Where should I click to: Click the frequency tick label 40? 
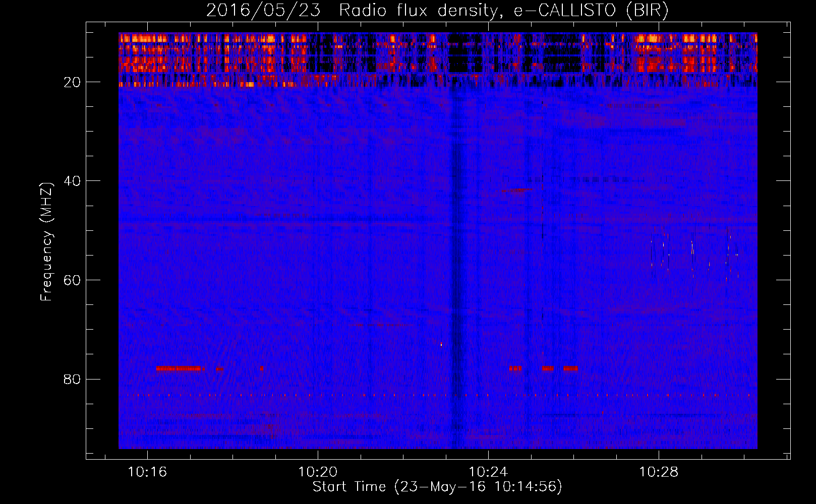click(73, 181)
